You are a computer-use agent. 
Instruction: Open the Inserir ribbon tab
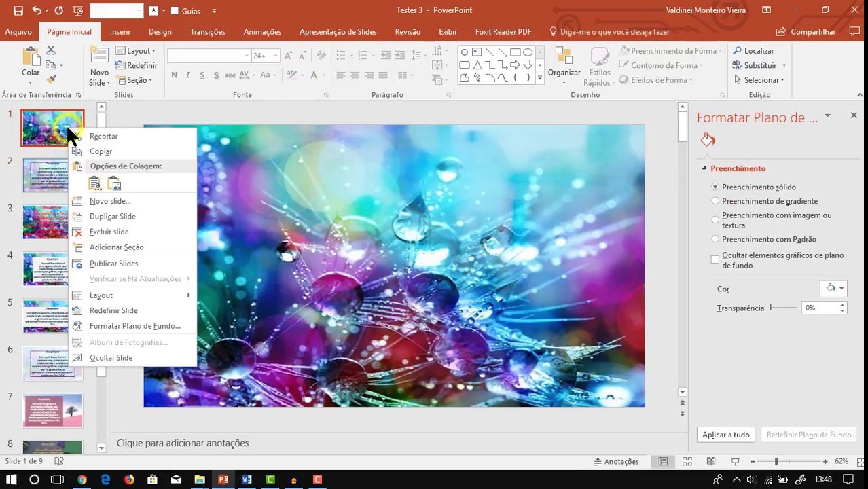coord(120,32)
